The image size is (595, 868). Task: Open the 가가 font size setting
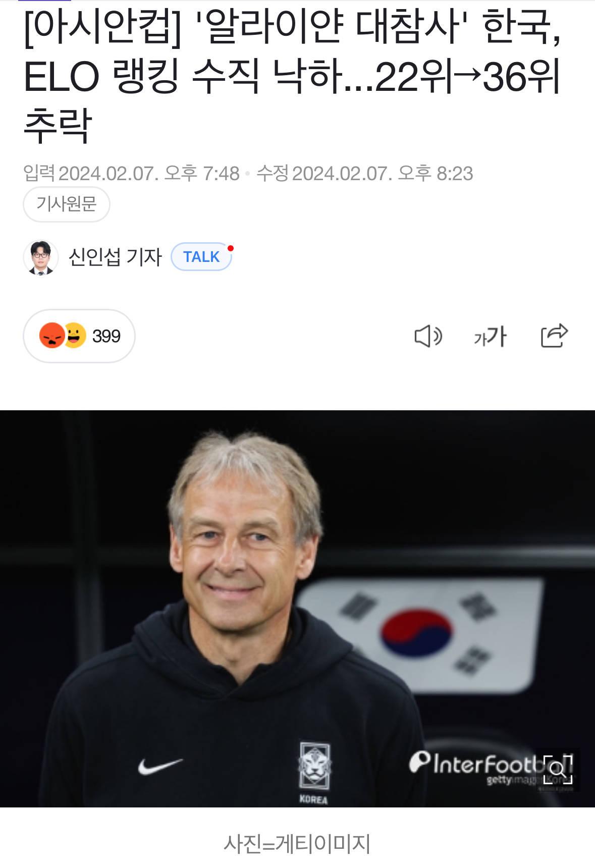(x=490, y=336)
